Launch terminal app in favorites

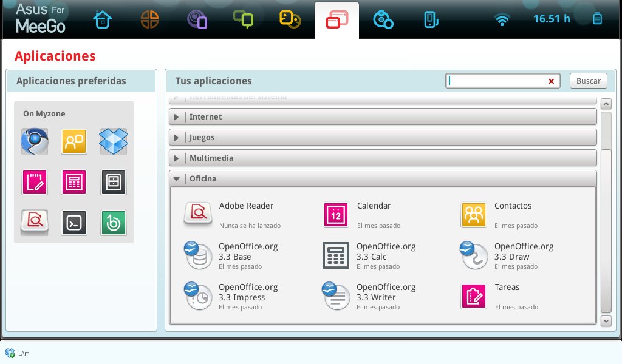(x=74, y=223)
